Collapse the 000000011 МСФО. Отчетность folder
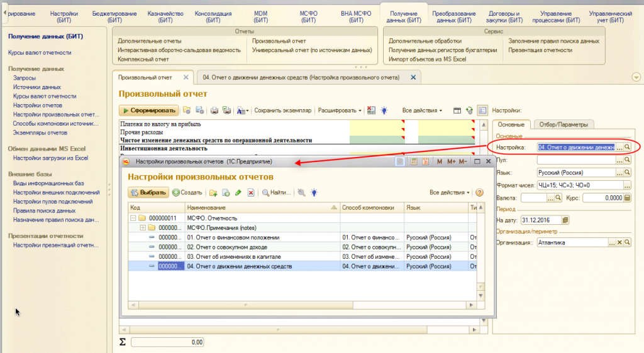 click(x=133, y=218)
